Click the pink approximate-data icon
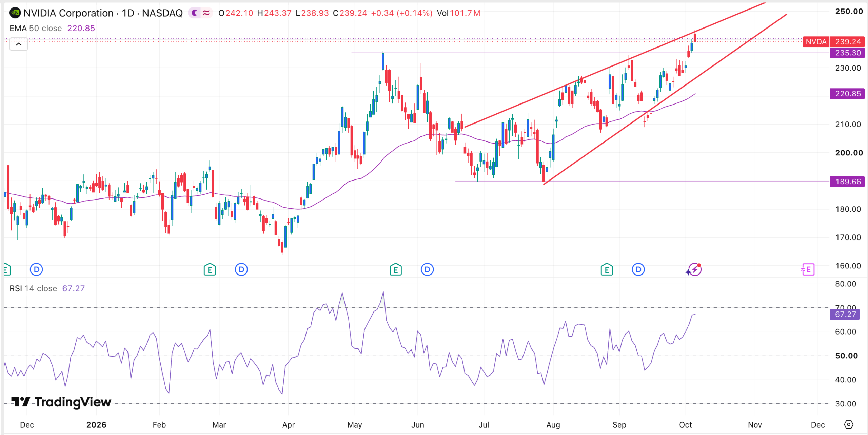Screen dimensions: 868x435 pyautogui.click(x=206, y=13)
